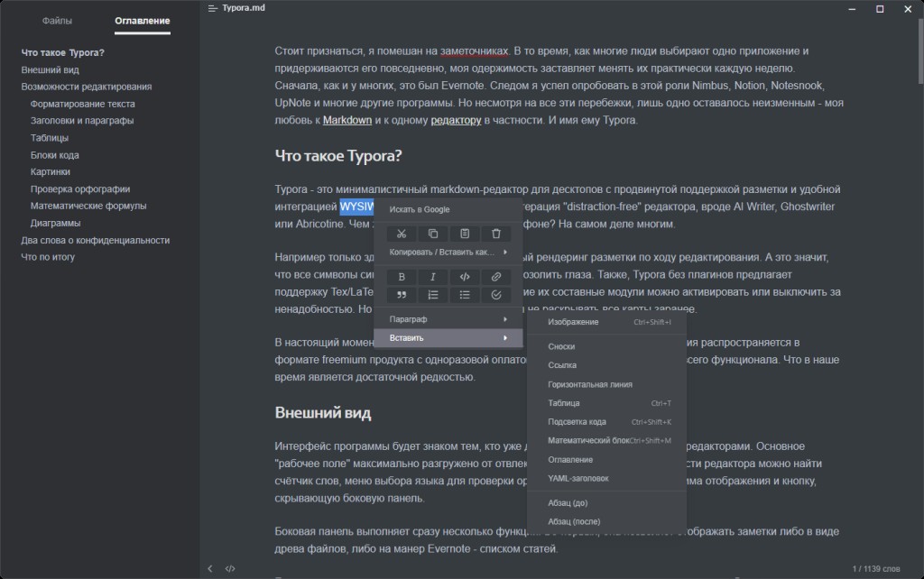Image resolution: width=924 pixels, height=579 pixels.
Task: Go to outline heading Математические формулы
Action: click(88, 206)
